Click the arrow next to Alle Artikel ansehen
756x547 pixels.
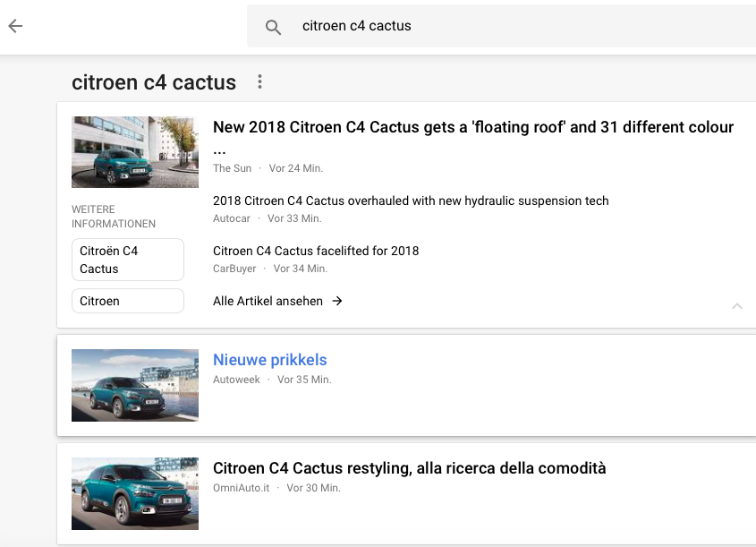[337, 301]
